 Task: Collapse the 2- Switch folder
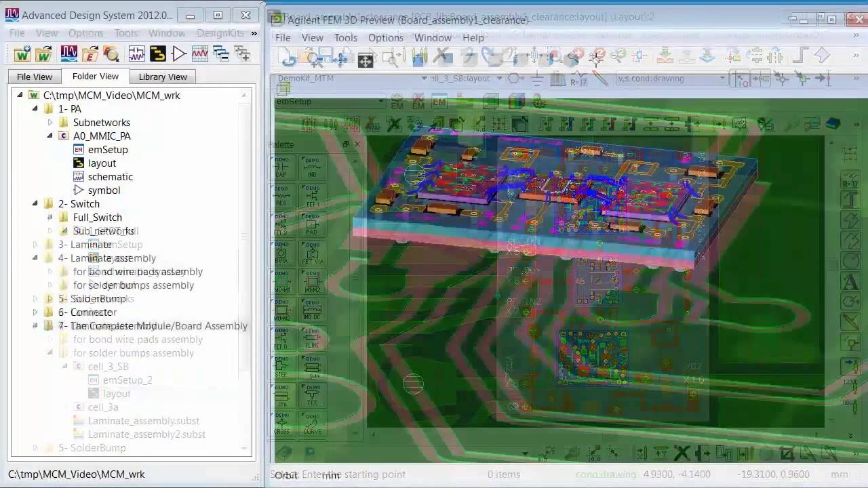35,204
